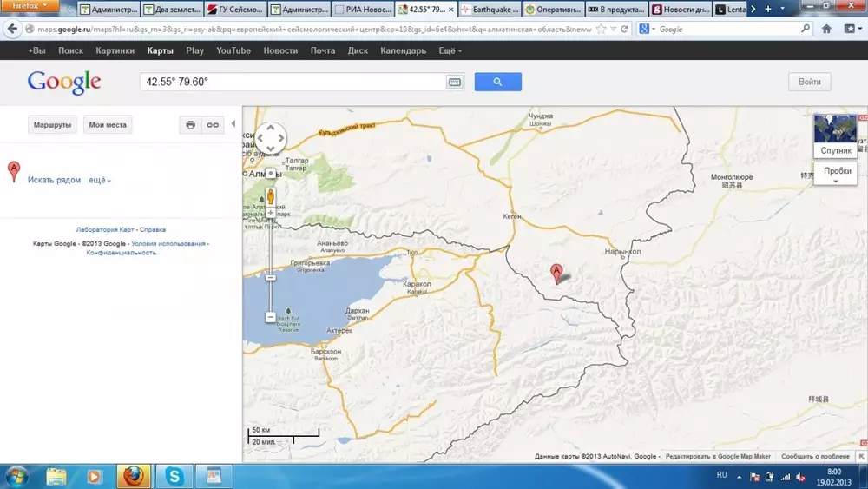The height and width of the screenshot is (489, 868).
Task: Pan the map up with the arrow control
Action: pos(271,127)
